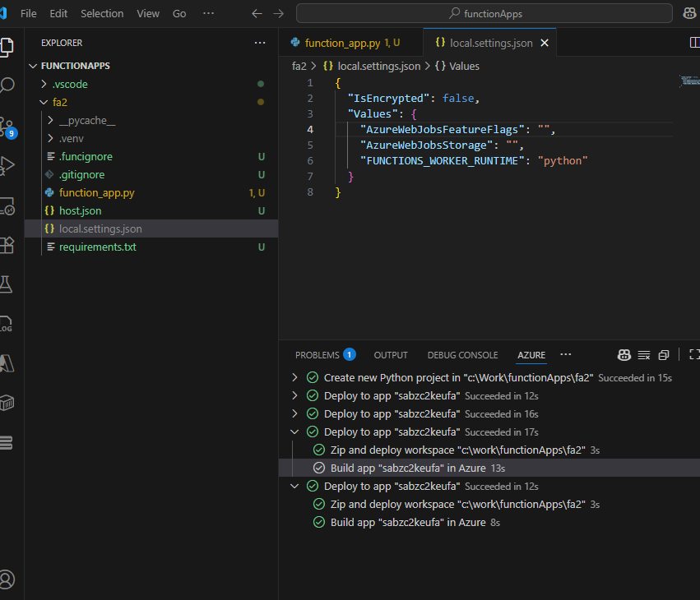Open the Go menu
Image resolution: width=700 pixels, height=600 pixels.
pyautogui.click(x=179, y=14)
